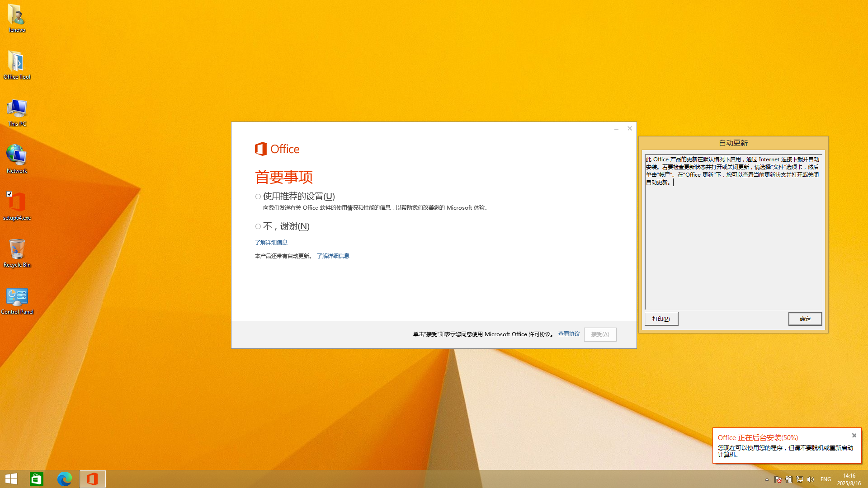Screen dimensions: 868x488
Task: Click the 打印(P) print button
Action: click(x=661, y=319)
